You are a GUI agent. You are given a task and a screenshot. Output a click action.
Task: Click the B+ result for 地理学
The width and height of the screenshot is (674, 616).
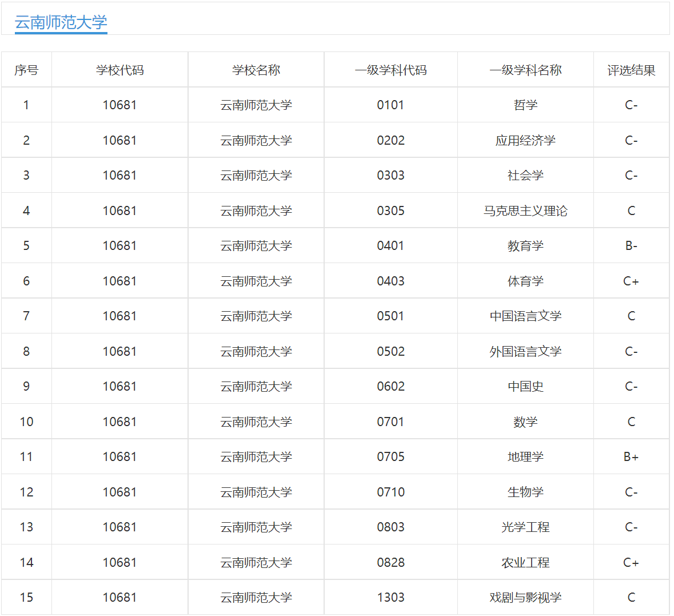[631, 457]
